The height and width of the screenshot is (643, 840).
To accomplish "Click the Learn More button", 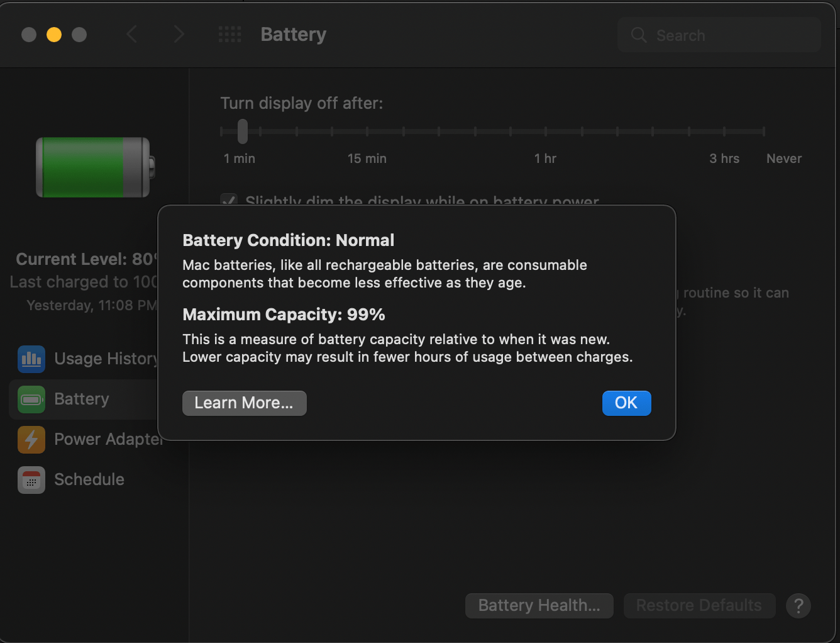I will (244, 403).
